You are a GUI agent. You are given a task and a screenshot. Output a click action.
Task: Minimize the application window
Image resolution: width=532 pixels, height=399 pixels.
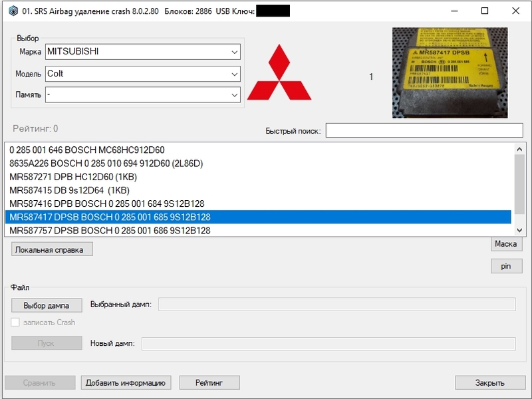454,11
